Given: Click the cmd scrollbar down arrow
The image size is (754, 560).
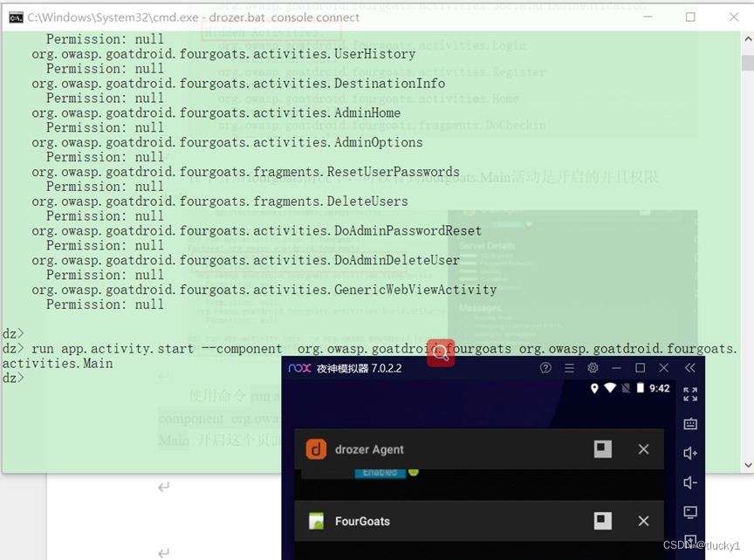Looking at the screenshot, I should tap(748, 465).
